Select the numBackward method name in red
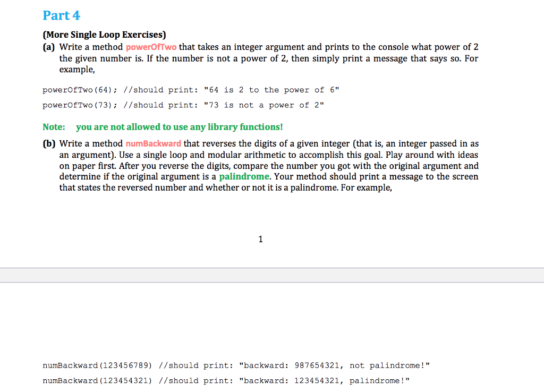 tap(153, 143)
